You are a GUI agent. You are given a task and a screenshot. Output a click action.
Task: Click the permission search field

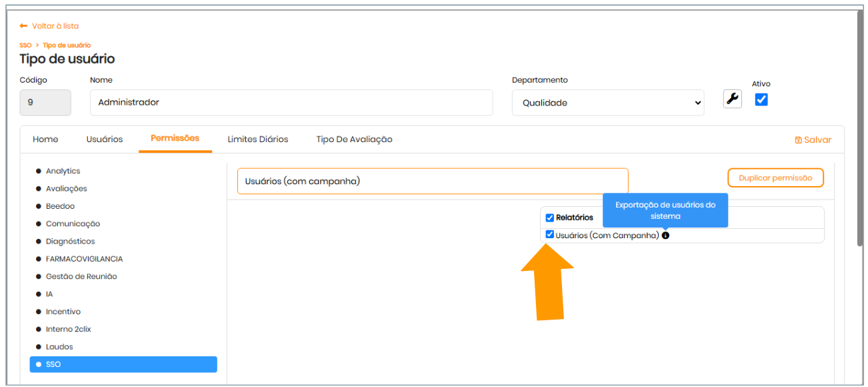pos(433,181)
